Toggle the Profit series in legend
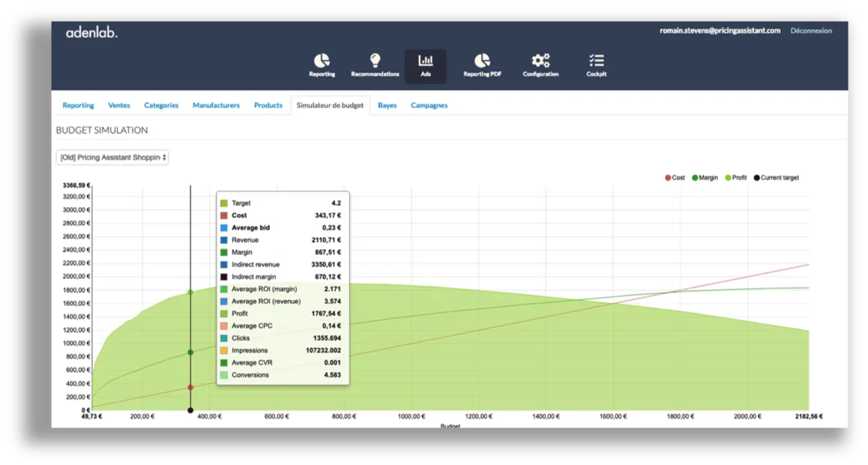The image size is (868, 465). click(x=735, y=178)
